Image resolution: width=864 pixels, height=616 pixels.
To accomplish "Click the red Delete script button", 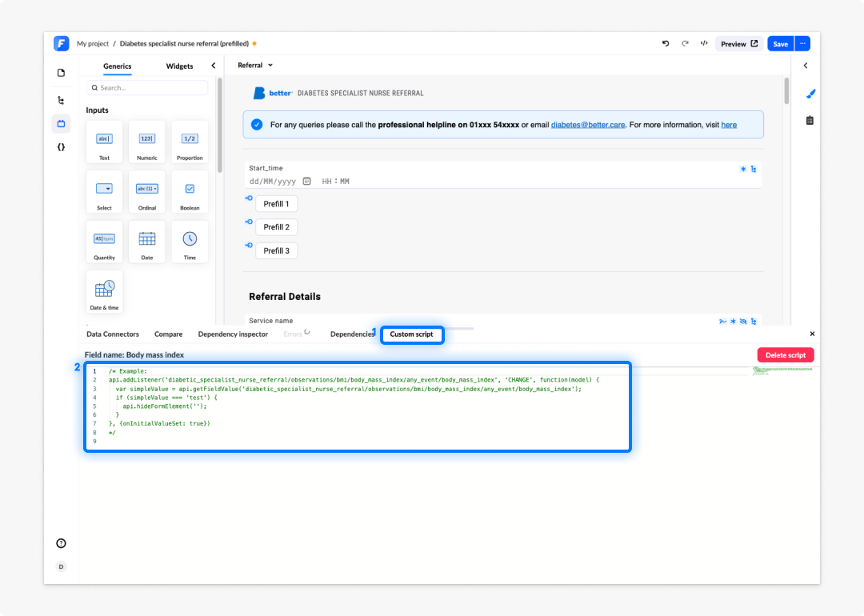I will (786, 355).
